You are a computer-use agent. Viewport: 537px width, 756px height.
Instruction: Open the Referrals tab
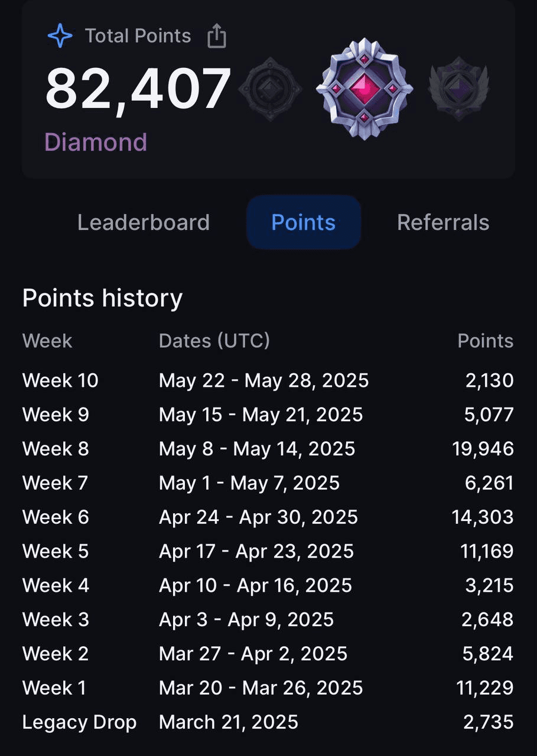(x=443, y=222)
